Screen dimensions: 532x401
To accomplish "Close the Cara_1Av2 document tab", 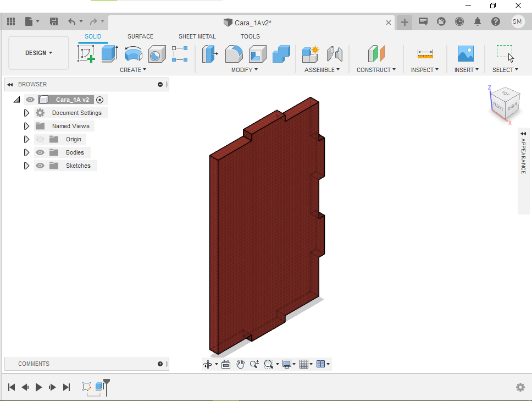I will click(x=389, y=23).
